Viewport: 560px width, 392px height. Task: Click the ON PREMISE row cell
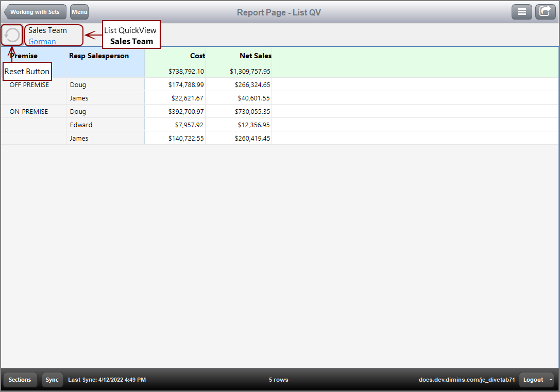click(x=29, y=111)
